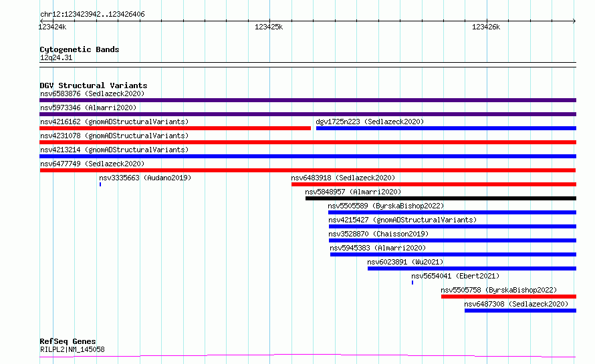Select the 12q24.31 band label
595x364 pixels.
(x=56, y=57)
